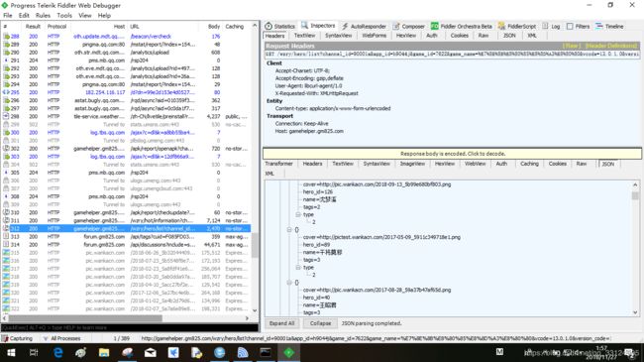Open the View menu
Screen dimensions: 644x362
pyautogui.click(x=85, y=15)
